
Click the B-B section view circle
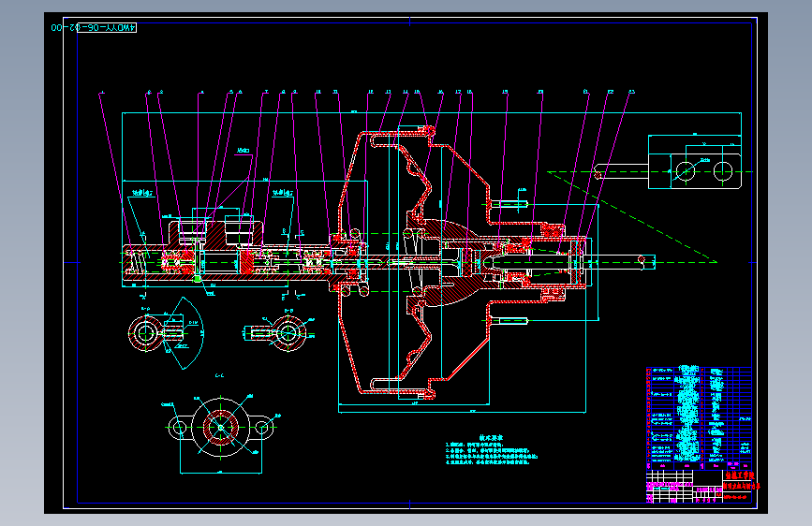pyautogui.click(x=288, y=333)
